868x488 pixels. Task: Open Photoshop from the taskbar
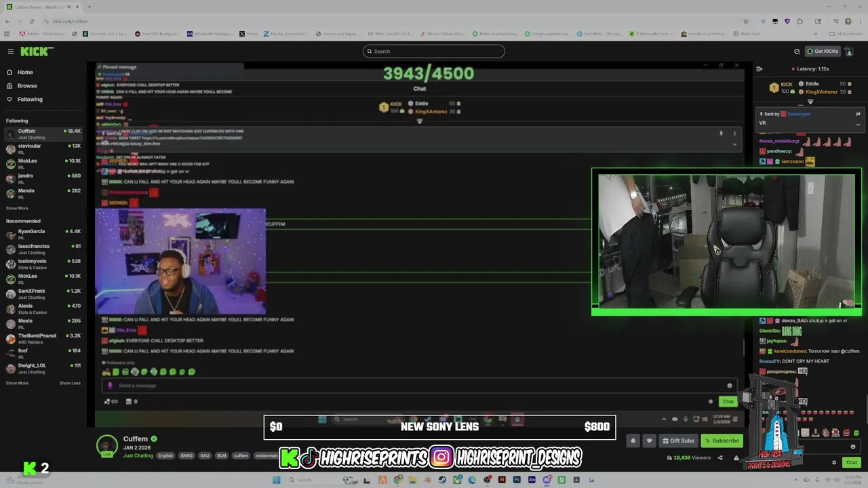coord(517,480)
